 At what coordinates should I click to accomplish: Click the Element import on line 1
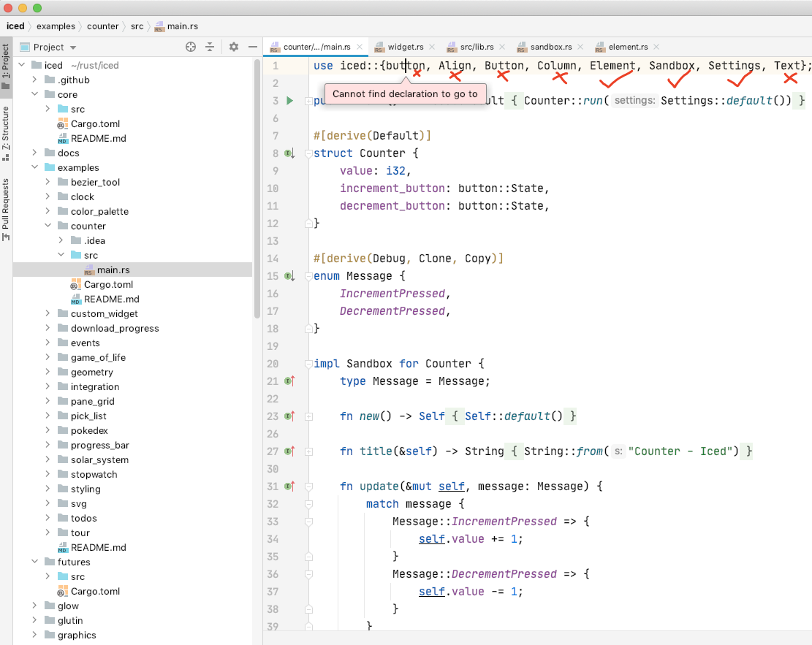click(x=612, y=66)
